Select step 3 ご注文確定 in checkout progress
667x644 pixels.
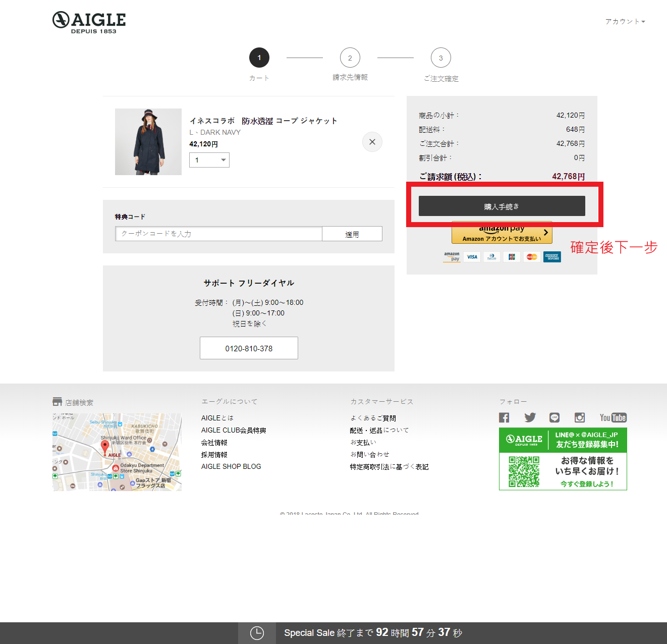pos(440,58)
